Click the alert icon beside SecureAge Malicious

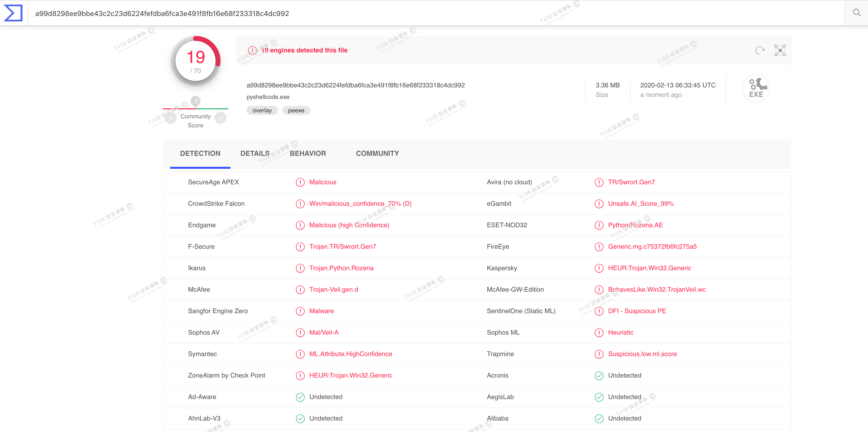pyautogui.click(x=300, y=183)
